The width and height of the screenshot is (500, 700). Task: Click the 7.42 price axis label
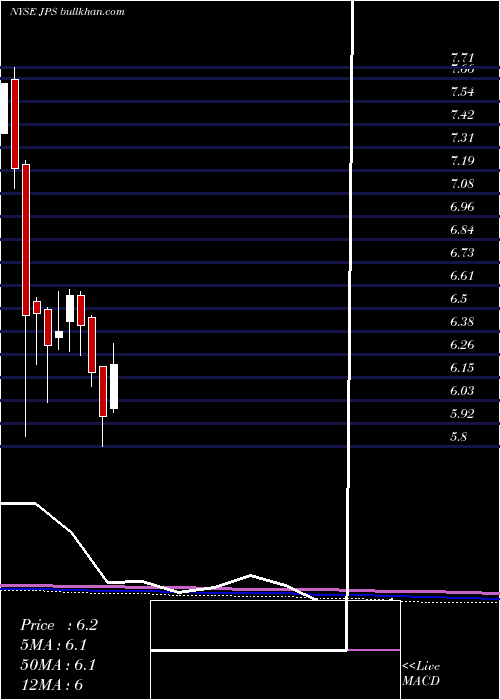(x=462, y=115)
